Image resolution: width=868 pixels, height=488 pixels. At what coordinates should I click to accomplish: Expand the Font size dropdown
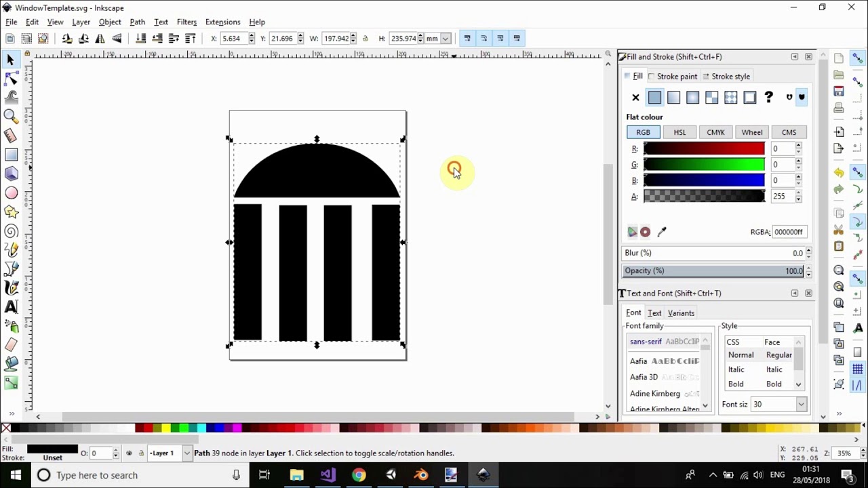pos(801,405)
